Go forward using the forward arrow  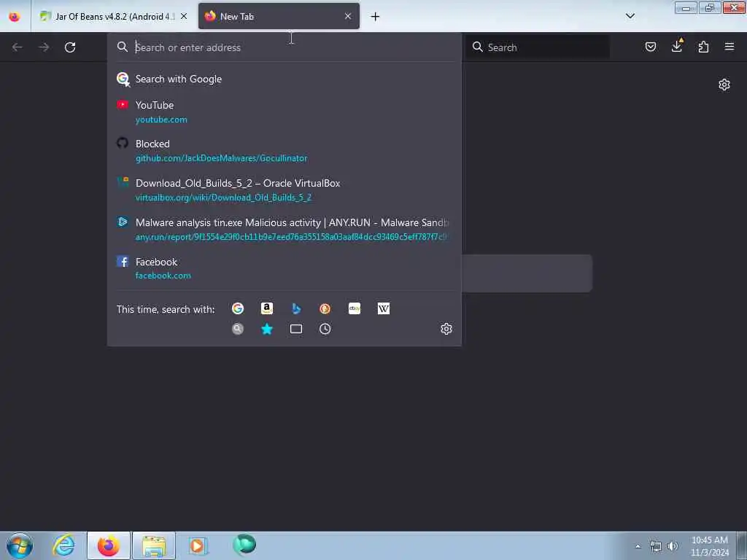(44, 47)
